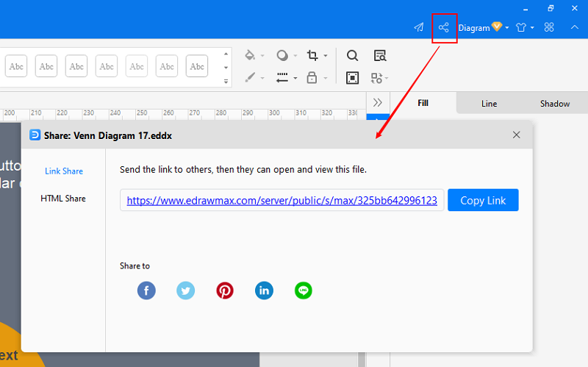The image size is (588, 367).
Task: Expand the Crop tool dropdown arrow
Action: (326, 56)
